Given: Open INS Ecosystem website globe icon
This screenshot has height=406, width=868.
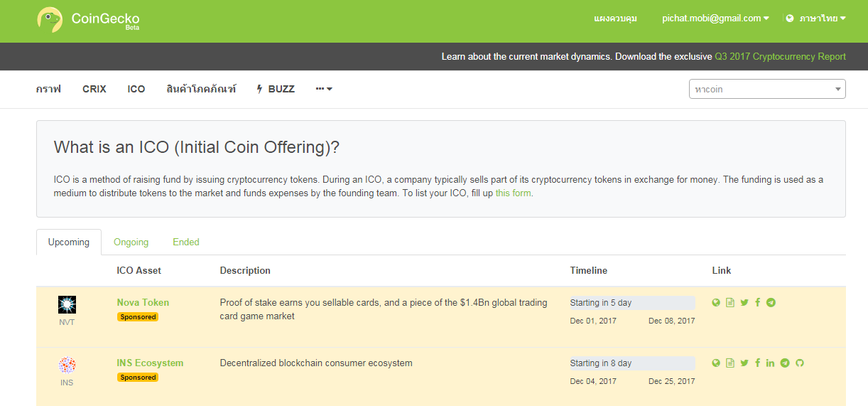Looking at the screenshot, I should tap(716, 363).
